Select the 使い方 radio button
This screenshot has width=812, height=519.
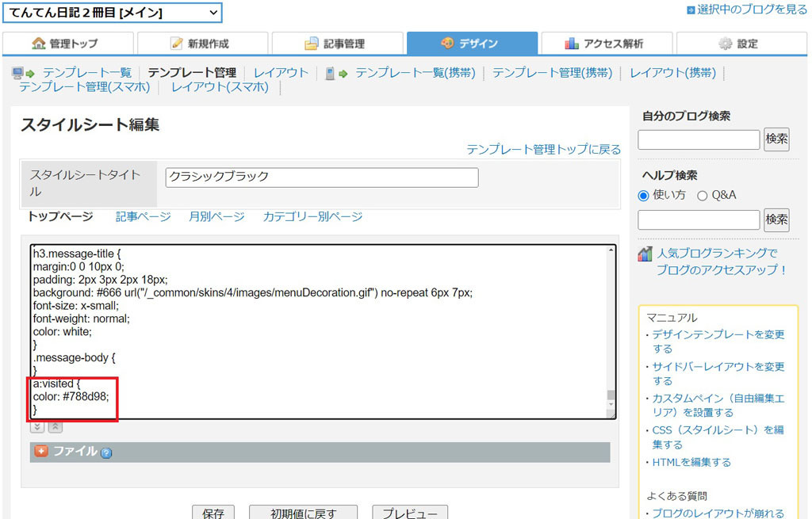pyautogui.click(x=643, y=196)
